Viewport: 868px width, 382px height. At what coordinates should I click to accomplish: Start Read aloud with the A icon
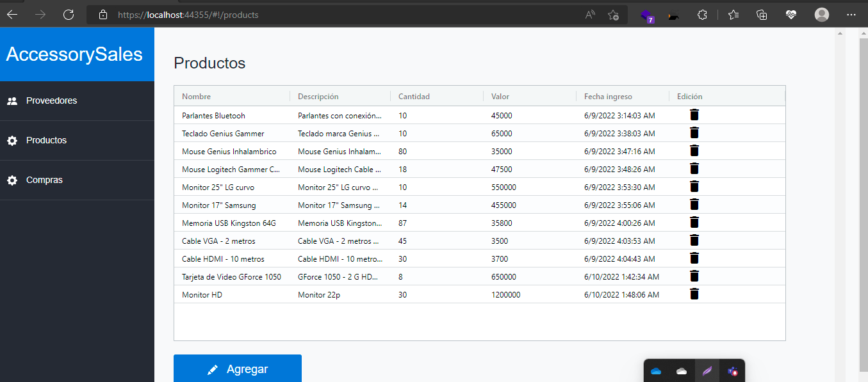coord(589,14)
